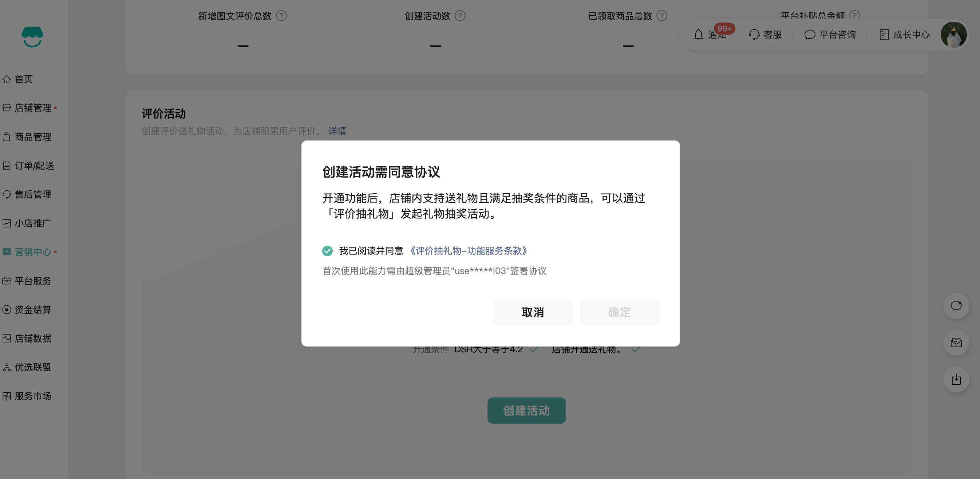This screenshot has width=980, height=479.
Task: Open the notification bell icon
Action: point(698,35)
